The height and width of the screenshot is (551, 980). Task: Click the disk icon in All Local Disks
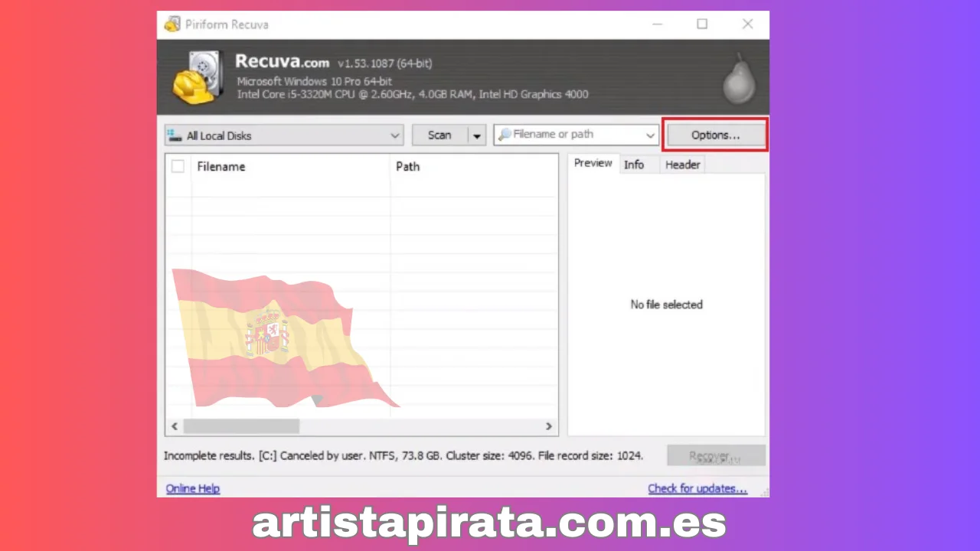(x=175, y=135)
